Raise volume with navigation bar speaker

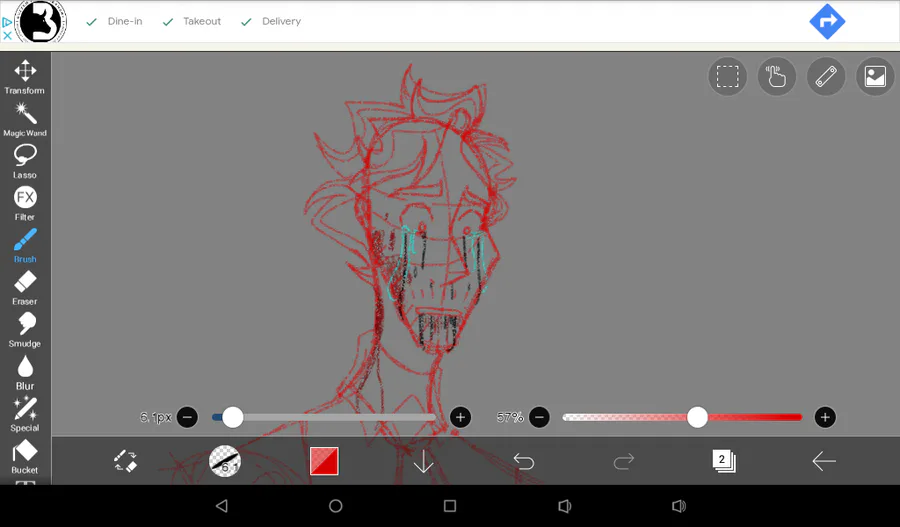[678, 506]
